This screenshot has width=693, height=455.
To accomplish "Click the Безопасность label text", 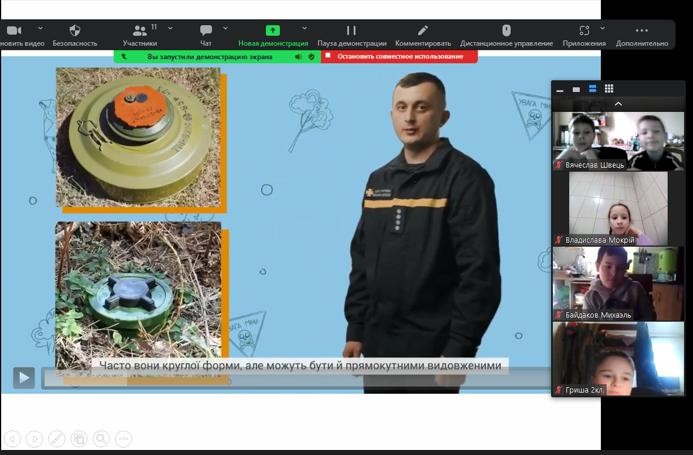I will pos(75,43).
